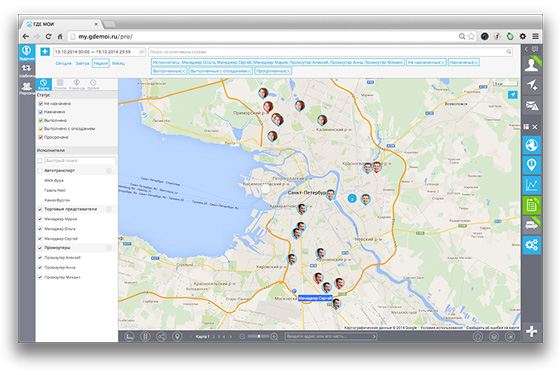Click the blue navigation arrow on map
The height and width of the screenshot is (375, 560).
512,95
